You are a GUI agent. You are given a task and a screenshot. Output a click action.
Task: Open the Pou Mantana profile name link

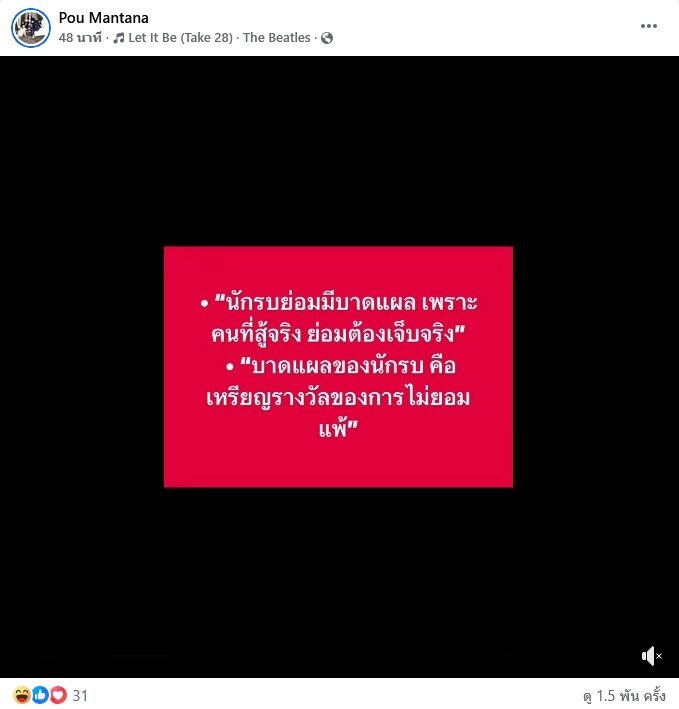point(104,18)
